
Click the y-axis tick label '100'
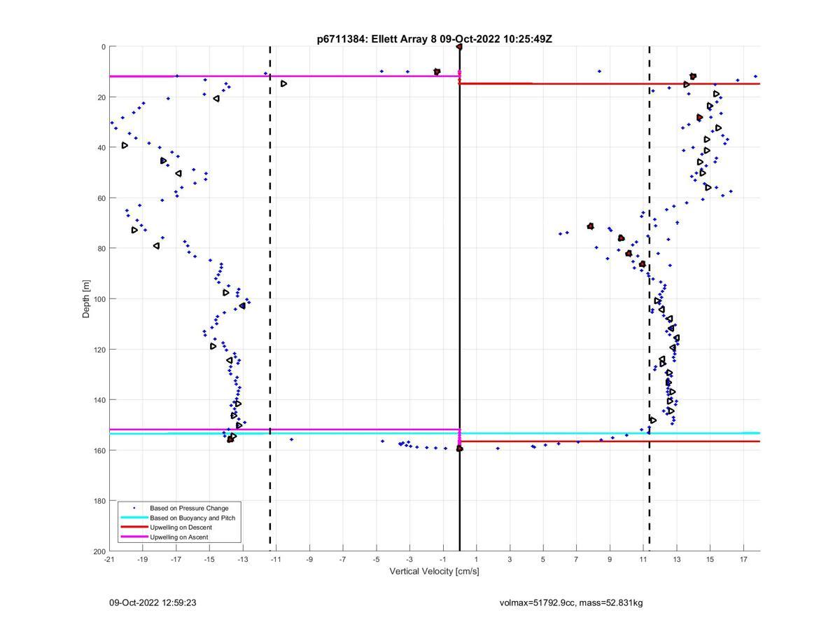point(99,299)
